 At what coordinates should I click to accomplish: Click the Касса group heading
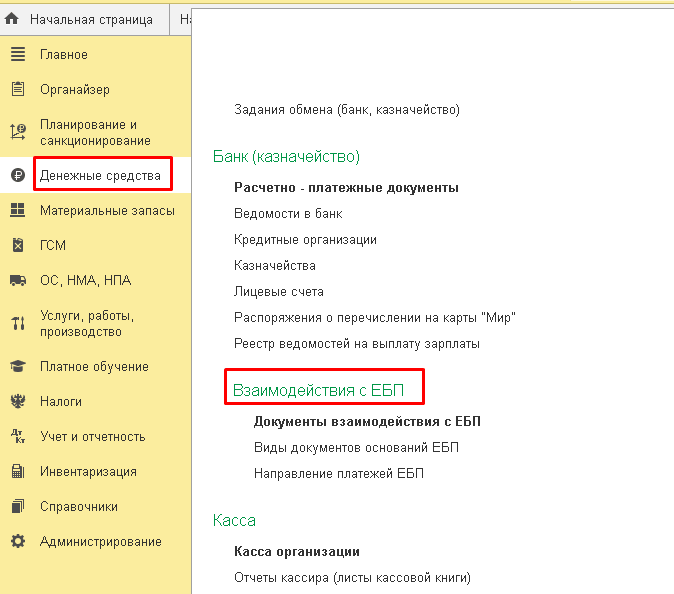pos(234,521)
